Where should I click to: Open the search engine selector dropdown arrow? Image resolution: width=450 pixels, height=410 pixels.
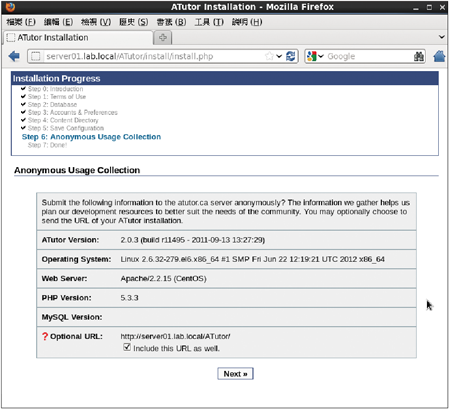point(321,56)
